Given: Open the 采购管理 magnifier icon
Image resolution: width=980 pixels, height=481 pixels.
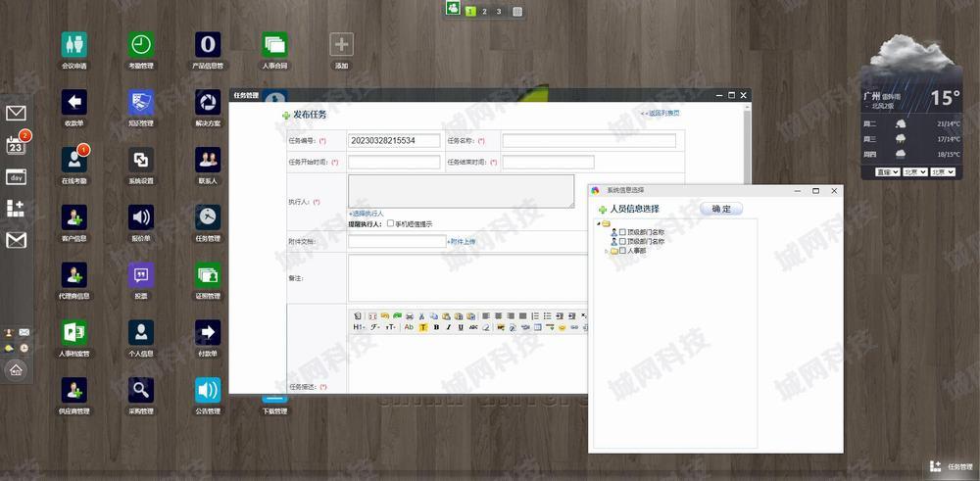Looking at the screenshot, I should (x=141, y=390).
